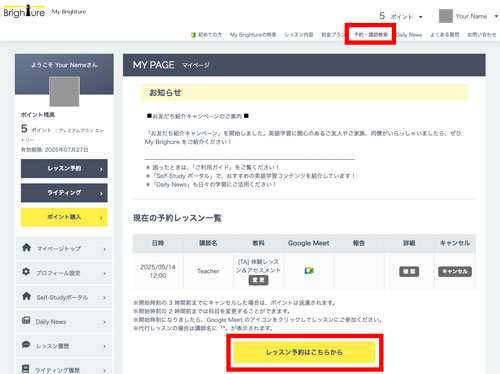Open レッスン内容 in top navigation
500x374 pixels.
click(x=299, y=35)
